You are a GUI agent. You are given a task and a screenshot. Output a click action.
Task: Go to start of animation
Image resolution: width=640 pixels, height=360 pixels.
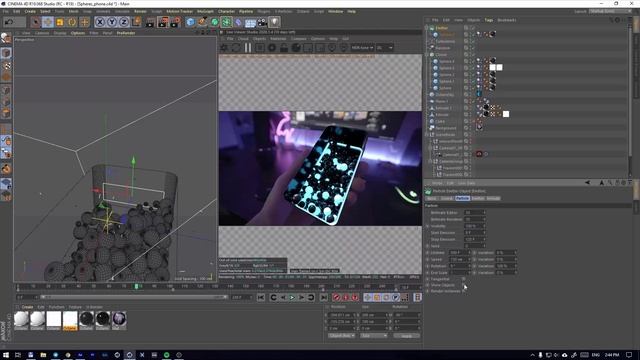261,298
